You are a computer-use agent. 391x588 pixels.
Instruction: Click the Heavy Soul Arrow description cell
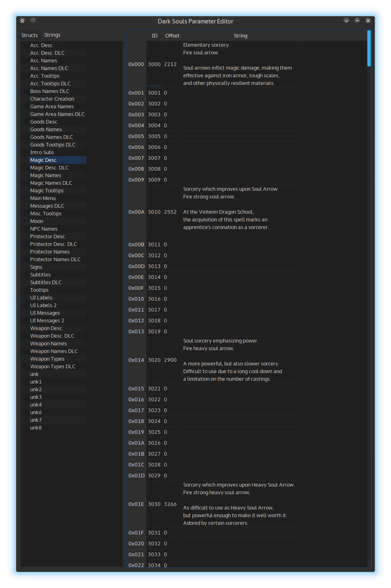(240, 504)
